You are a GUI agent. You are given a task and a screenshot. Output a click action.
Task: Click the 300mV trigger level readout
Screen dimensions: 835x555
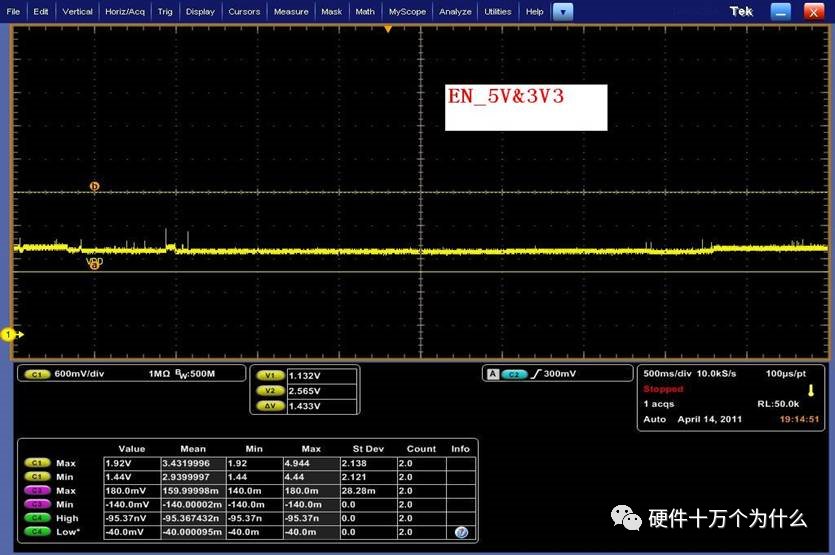click(x=559, y=374)
